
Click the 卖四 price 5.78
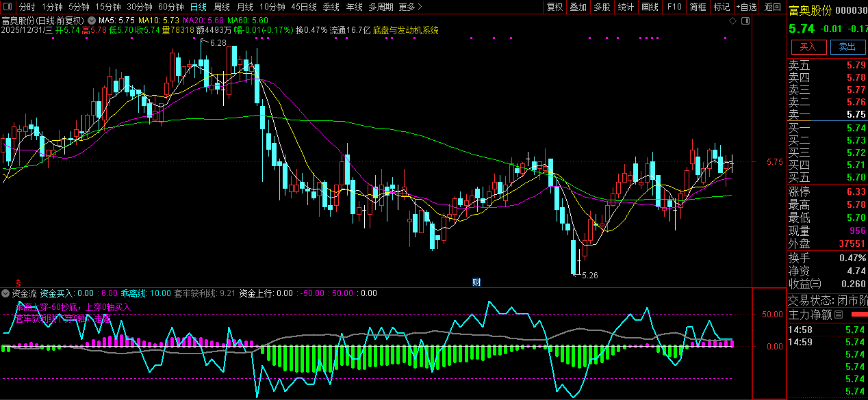pos(856,78)
